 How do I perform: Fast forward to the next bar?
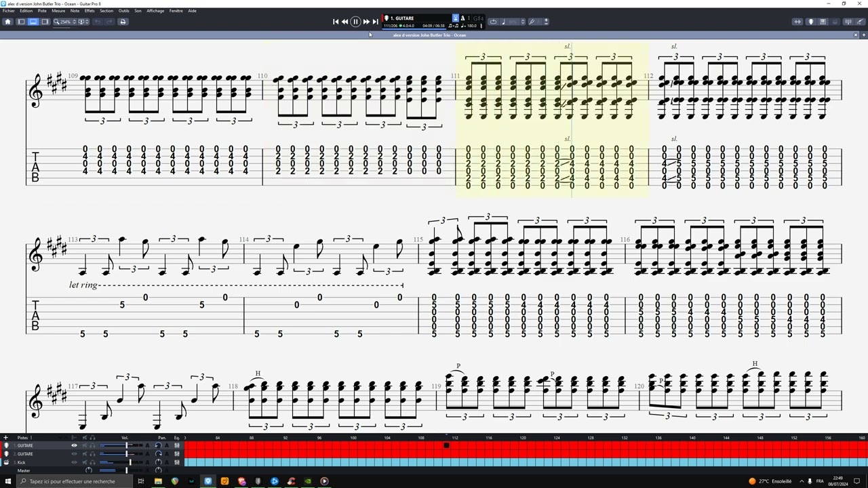[366, 22]
